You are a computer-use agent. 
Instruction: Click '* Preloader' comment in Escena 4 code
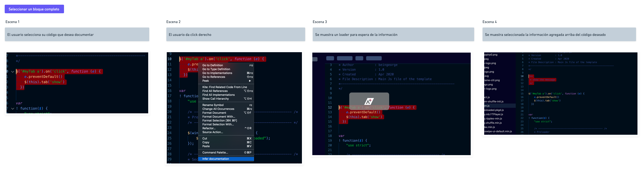(542, 132)
